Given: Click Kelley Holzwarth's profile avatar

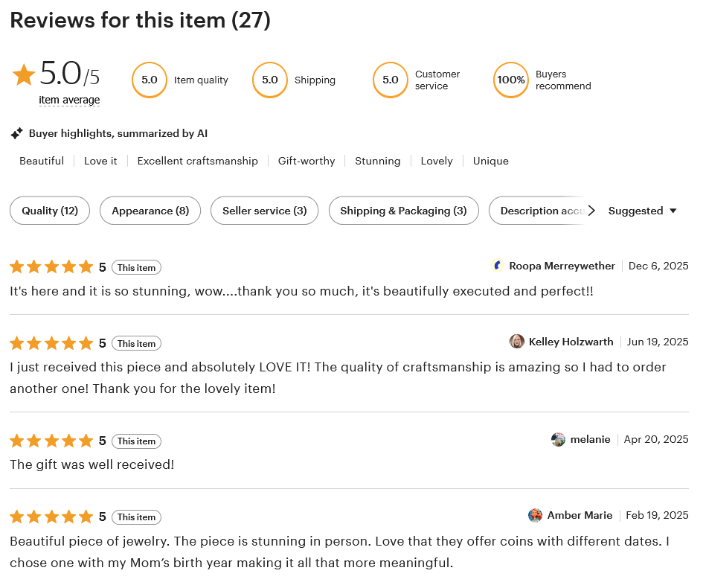Looking at the screenshot, I should click(516, 342).
